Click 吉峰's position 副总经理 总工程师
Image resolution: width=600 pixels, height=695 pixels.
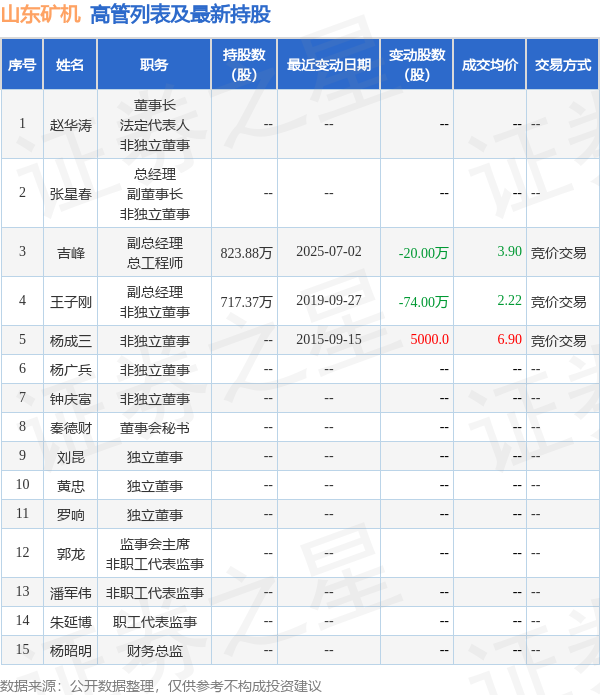(155, 253)
